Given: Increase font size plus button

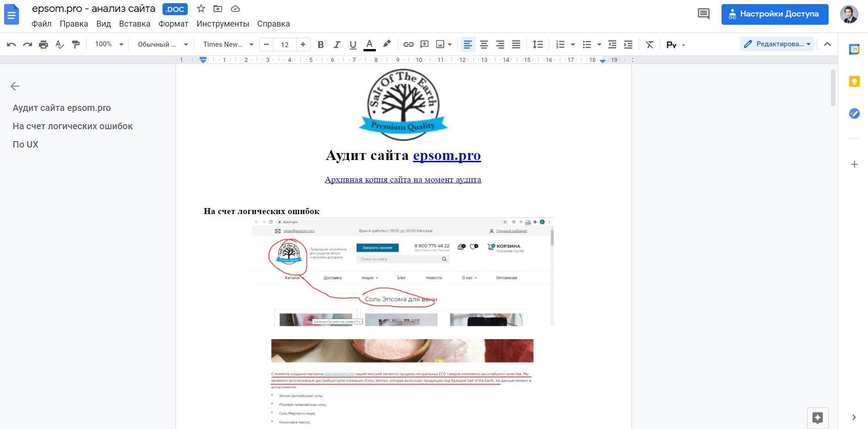Looking at the screenshot, I should (x=303, y=44).
